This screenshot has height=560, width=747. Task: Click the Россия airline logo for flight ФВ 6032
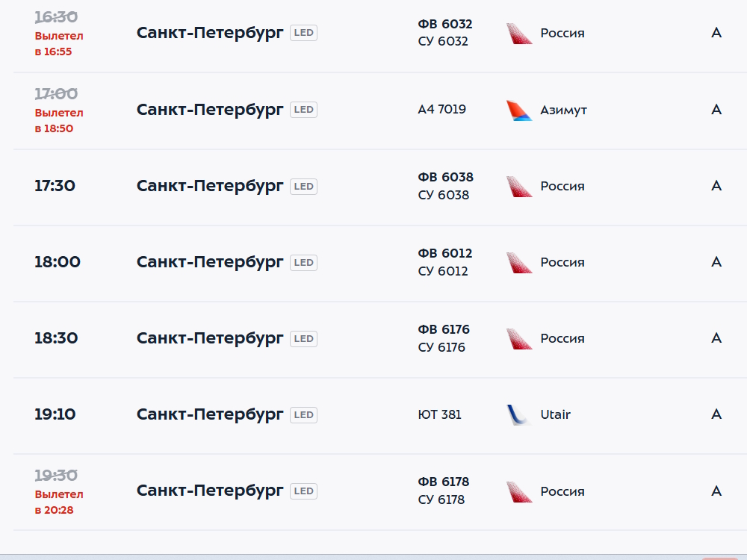click(x=519, y=34)
